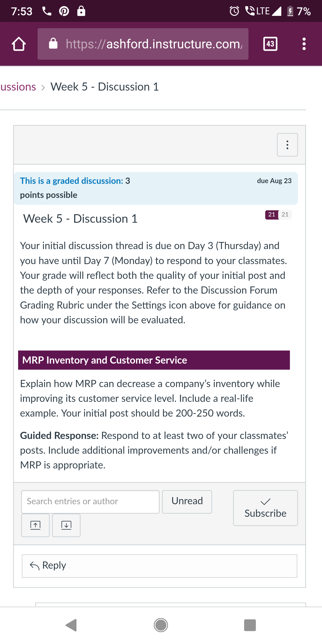The width and height of the screenshot is (322, 644).
Task: Click the total 21 replies count badge
Action: point(285,214)
